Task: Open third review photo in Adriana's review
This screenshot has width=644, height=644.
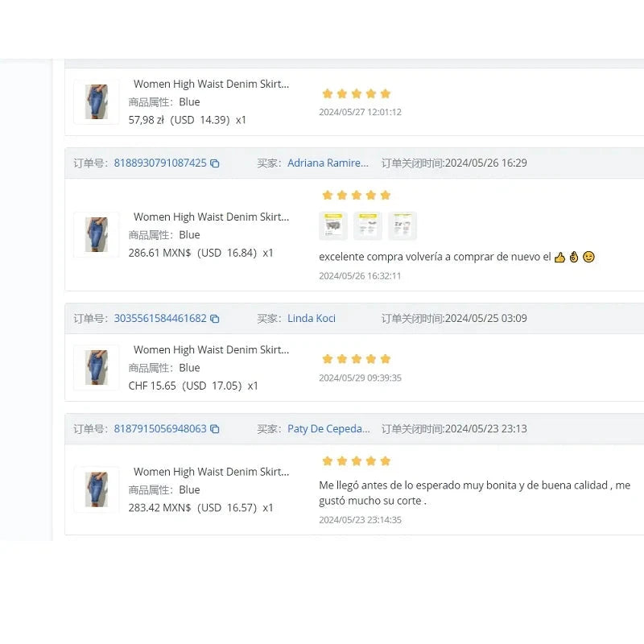Action: click(x=402, y=226)
